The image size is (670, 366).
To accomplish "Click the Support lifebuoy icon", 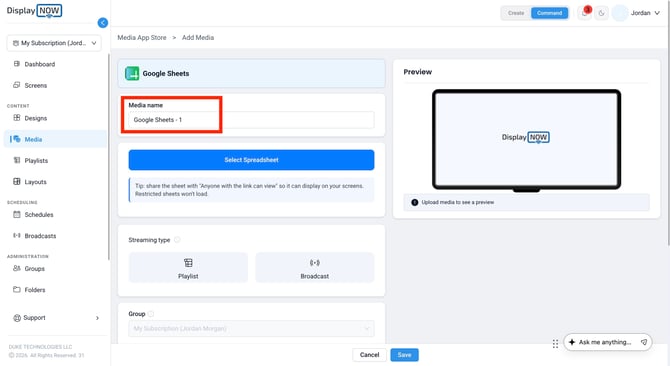I will (17, 318).
